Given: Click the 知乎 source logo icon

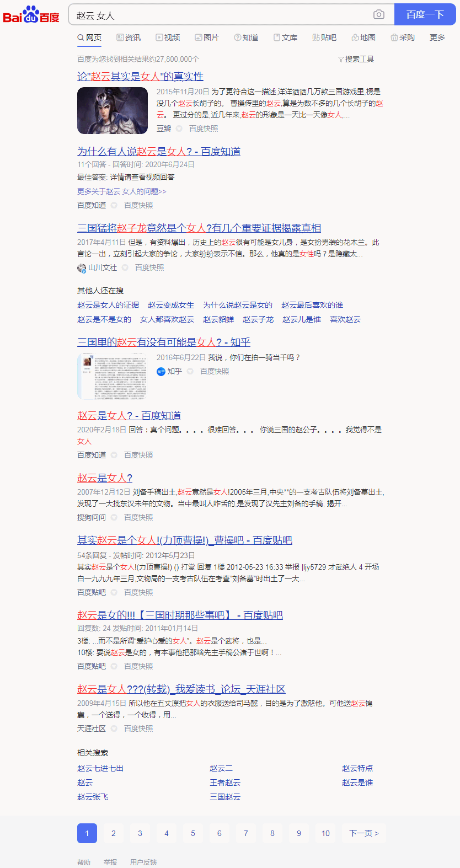Looking at the screenshot, I should coord(161,372).
